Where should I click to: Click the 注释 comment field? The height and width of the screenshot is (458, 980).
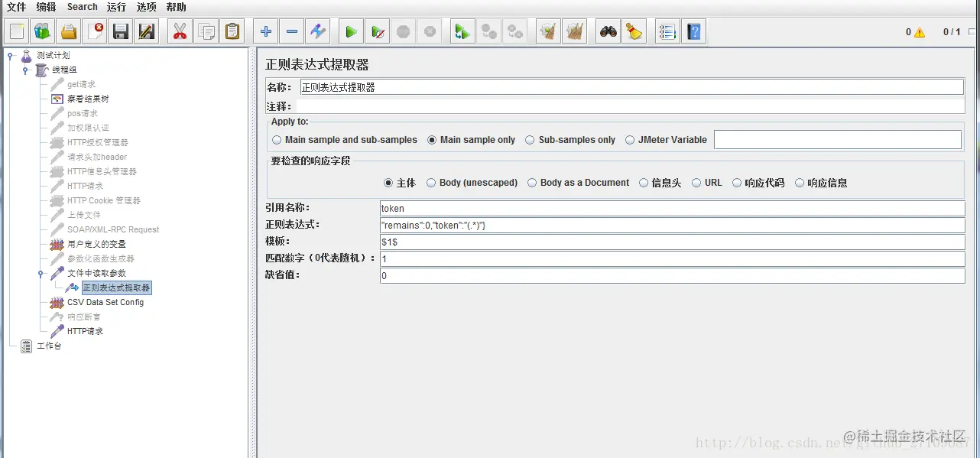point(631,106)
